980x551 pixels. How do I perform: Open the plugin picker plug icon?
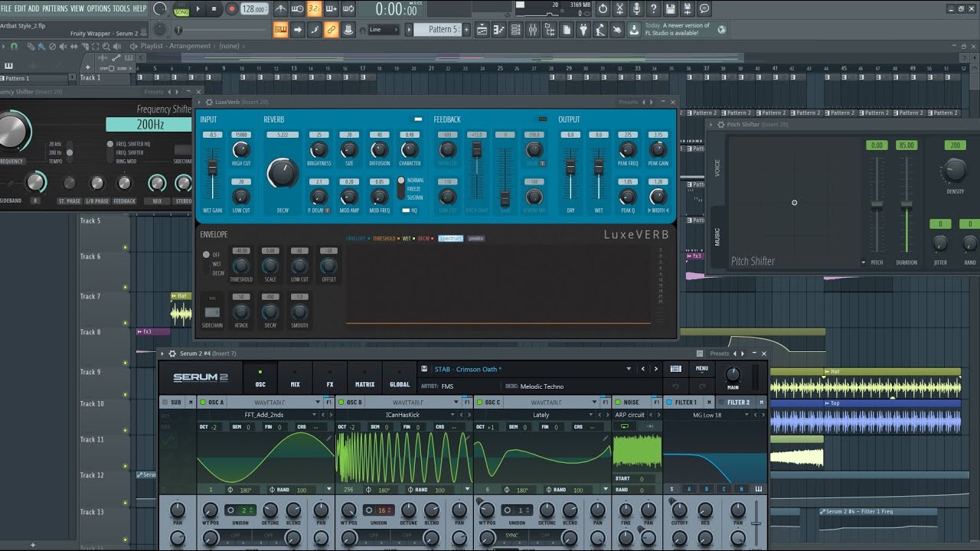(584, 30)
